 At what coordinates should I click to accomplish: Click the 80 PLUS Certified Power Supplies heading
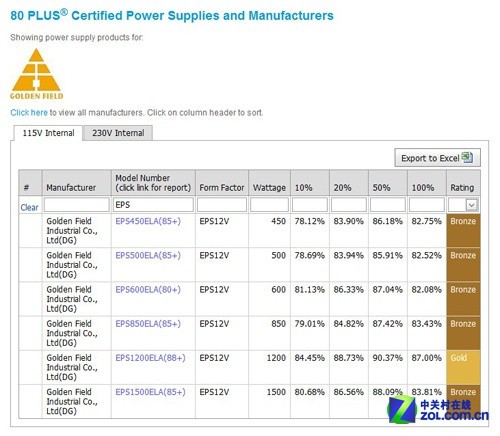172,15
